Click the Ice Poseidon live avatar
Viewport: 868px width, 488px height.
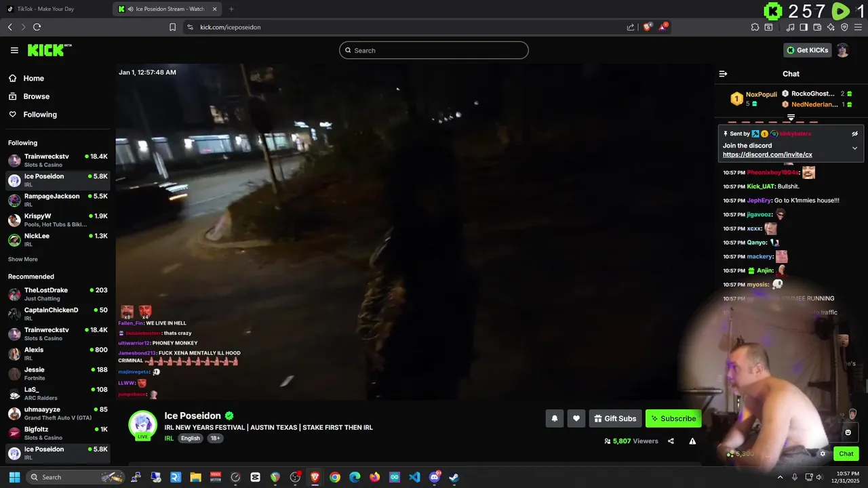tap(142, 424)
